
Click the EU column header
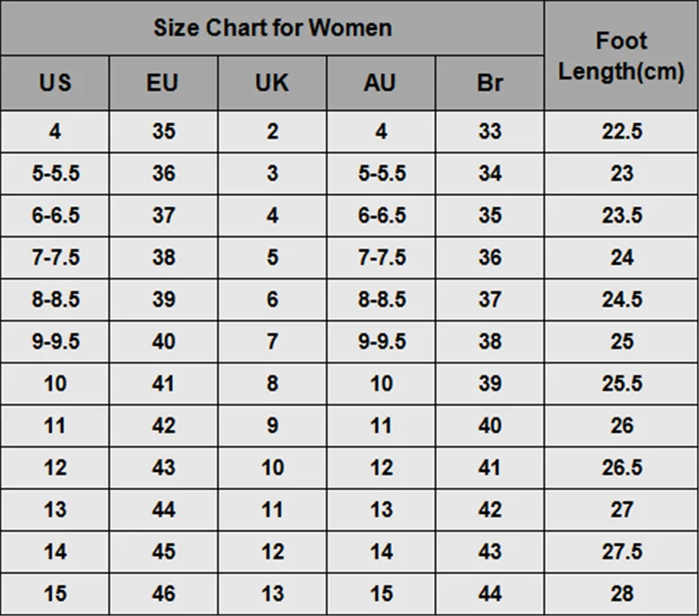click(x=163, y=82)
